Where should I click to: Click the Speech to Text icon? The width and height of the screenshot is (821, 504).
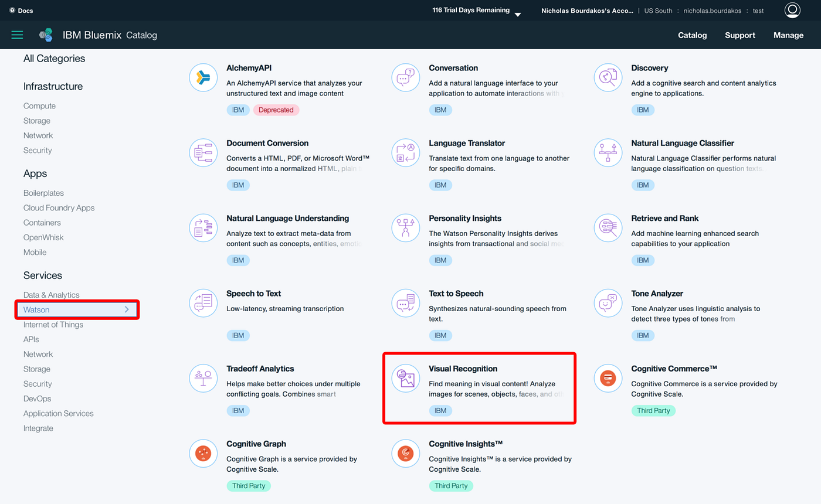pos(203,302)
